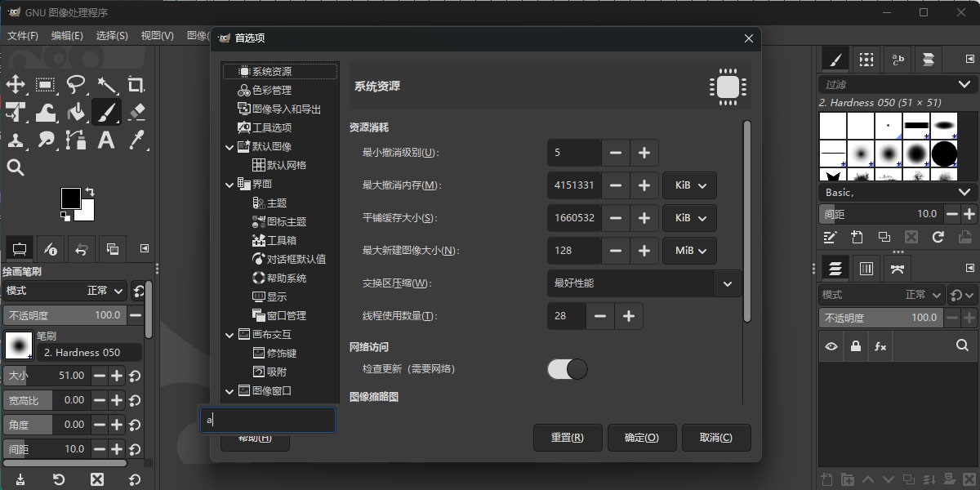Activate the Text tool
This screenshot has height=490, width=980.
click(106, 140)
